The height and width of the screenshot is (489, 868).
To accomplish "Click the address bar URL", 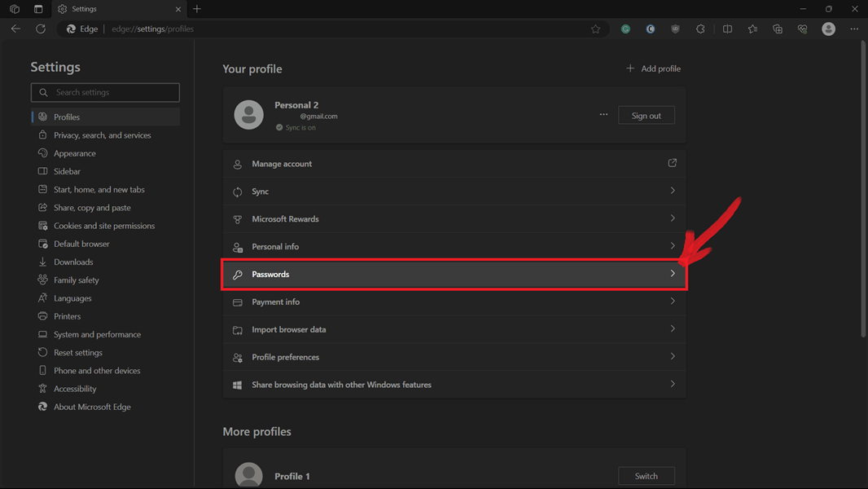I will pyautogui.click(x=153, y=29).
